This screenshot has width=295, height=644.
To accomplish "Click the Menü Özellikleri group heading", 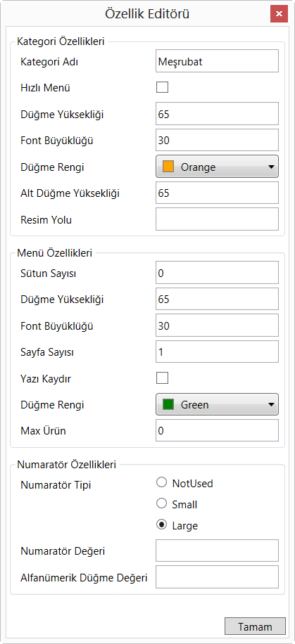I will (x=54, y=252).
